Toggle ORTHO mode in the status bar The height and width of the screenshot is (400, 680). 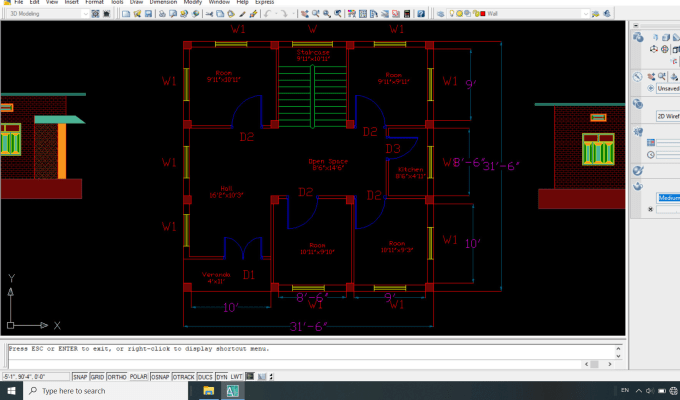click(x=117, y=377)
